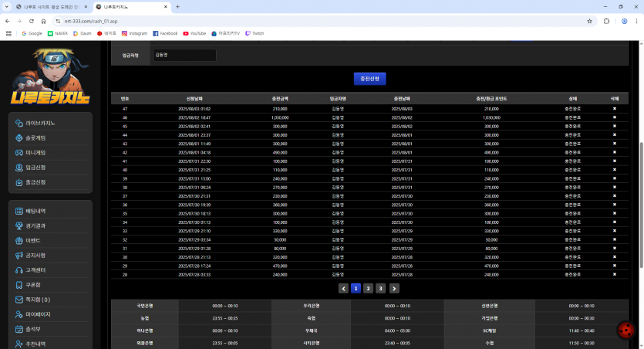The image size is (644, 349).
Task: Bookmark this page with the star icon
Action: pos(589,21)
